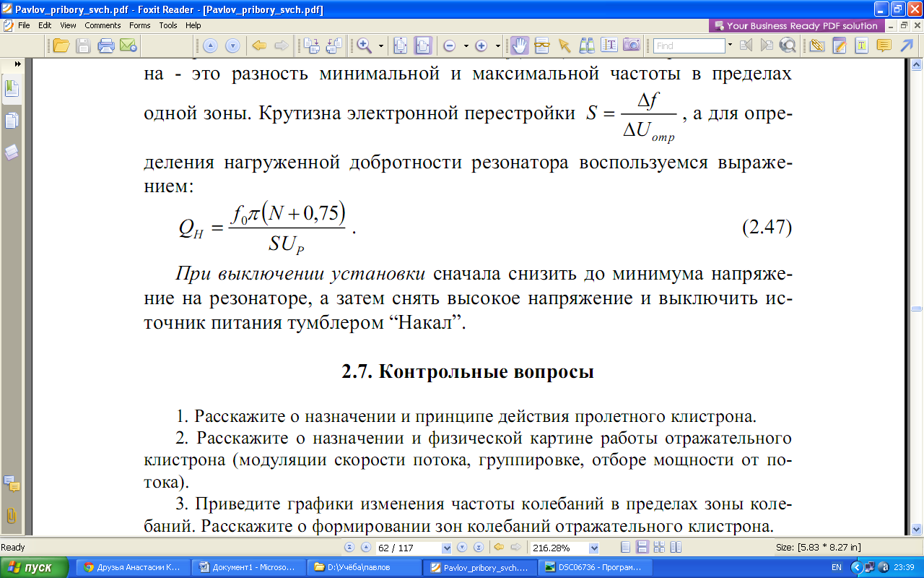Open the View menu
924x578 pixels.
tap(68, 25)
